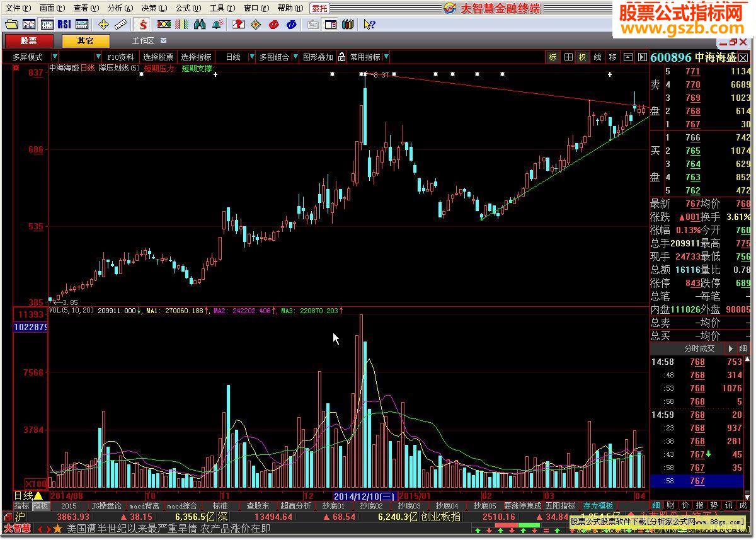Click the yellow 其它 button

(86, 41)
